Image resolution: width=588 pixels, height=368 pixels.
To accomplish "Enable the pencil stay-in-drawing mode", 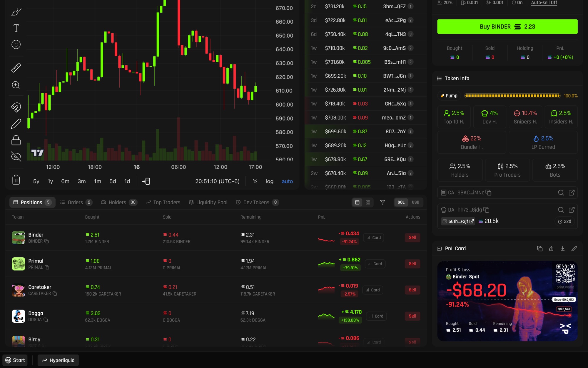I will (x=16, y=124).
